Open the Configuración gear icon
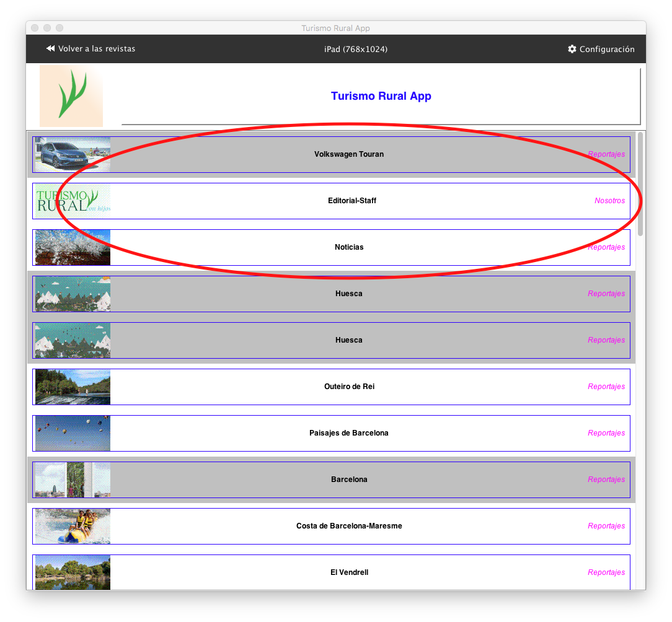This screenshot has height=622, width=672. [x=572, y=49]
